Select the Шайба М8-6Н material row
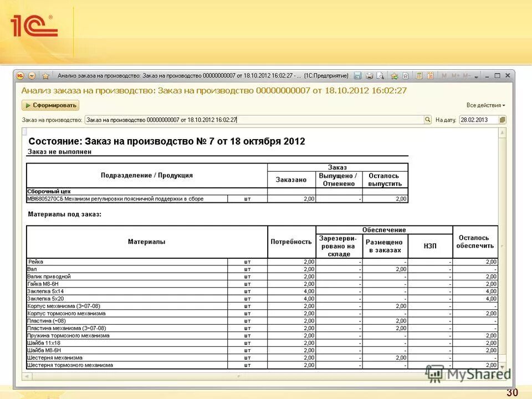 point(262,350)
